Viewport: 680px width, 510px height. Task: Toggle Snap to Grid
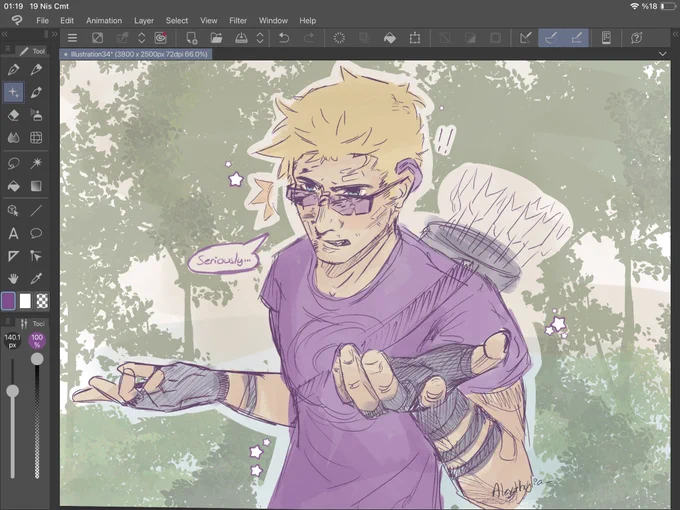pyautogui.click(x=576, y=38)
